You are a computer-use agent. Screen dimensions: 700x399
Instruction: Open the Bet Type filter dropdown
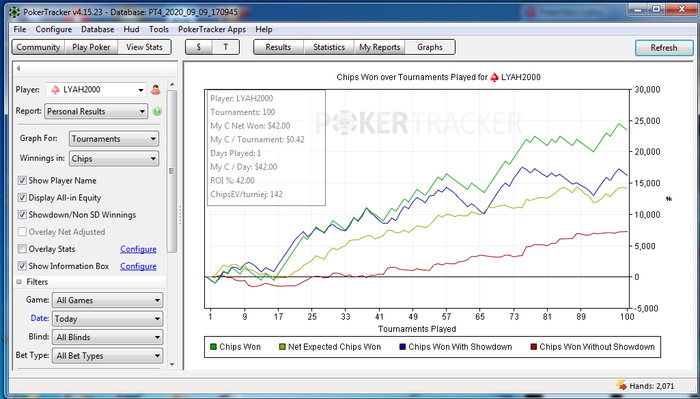pyautogui.click(x=108, y=356)
